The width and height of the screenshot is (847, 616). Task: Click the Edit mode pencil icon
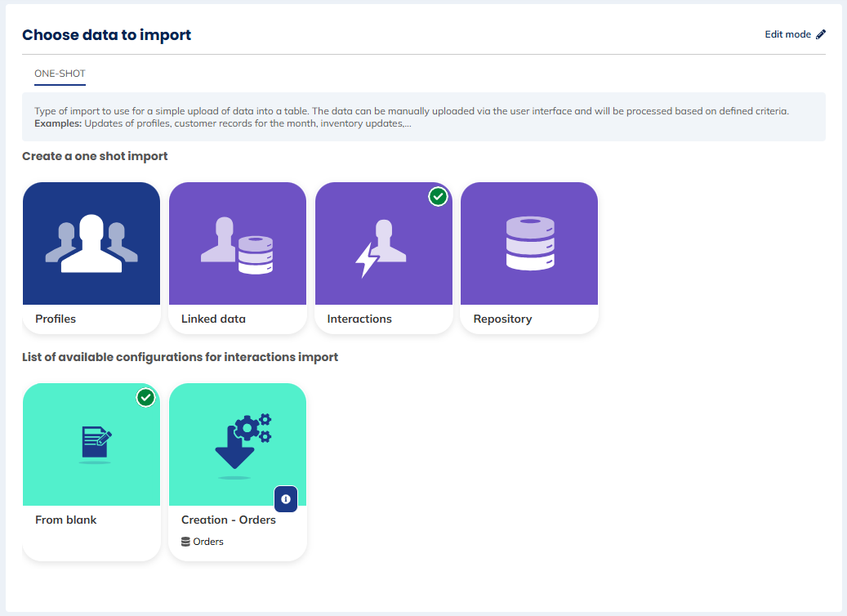[x=821, y=34]
